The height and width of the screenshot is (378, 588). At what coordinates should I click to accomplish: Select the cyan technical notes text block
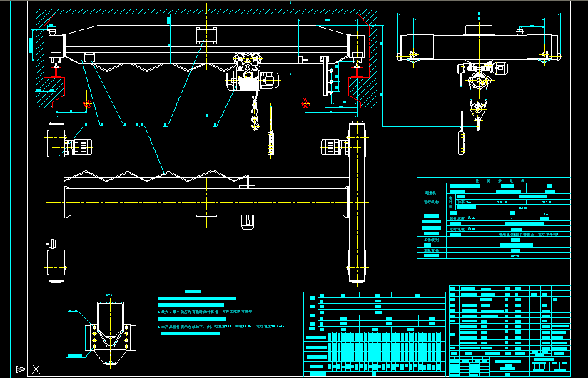(x=214, y=314)
